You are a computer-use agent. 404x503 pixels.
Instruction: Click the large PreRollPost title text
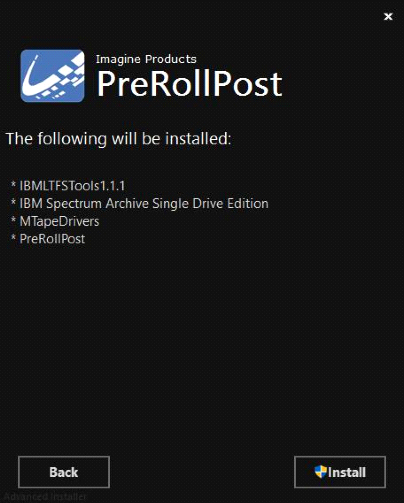190,84
